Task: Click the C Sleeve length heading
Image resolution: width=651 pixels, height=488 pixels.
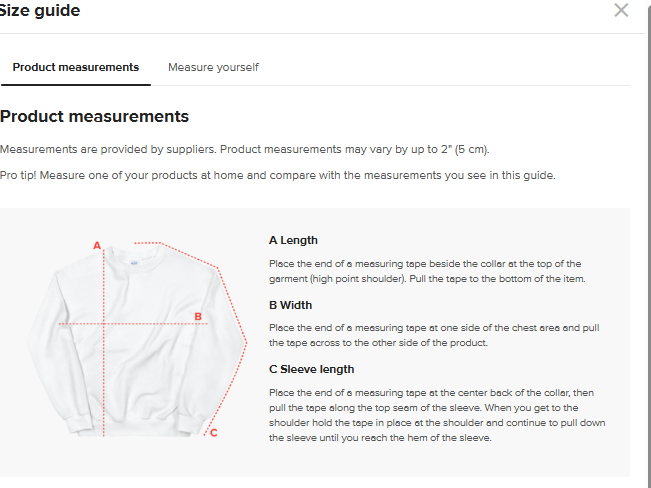Action: click(311, 369)
